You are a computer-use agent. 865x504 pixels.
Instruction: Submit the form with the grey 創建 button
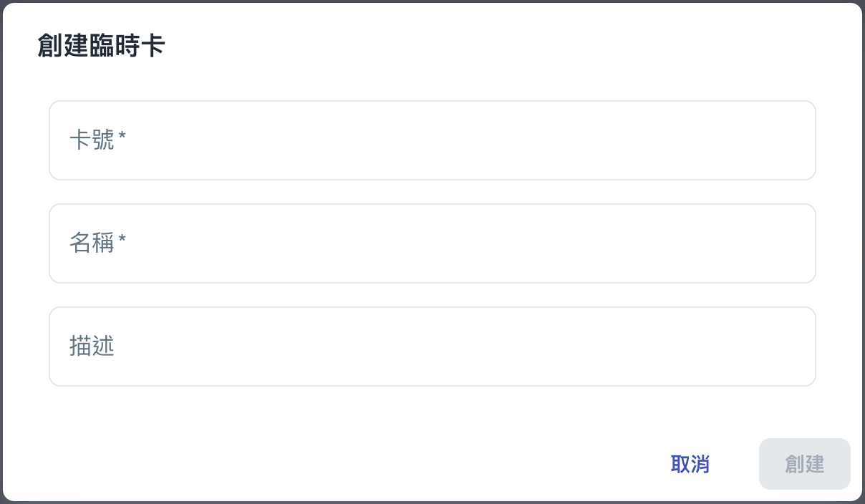pyautogui.click(x=804, y=464)
